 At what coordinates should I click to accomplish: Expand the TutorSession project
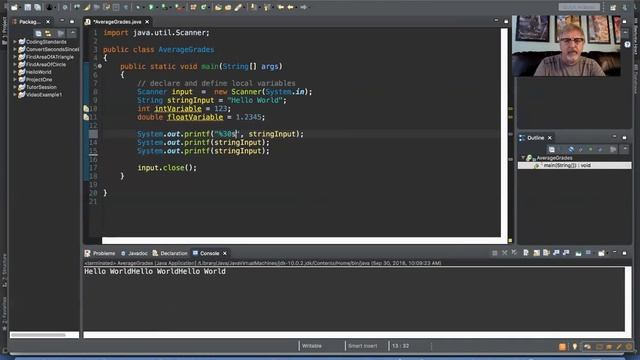pyautogui.click(x=15, y=87)
